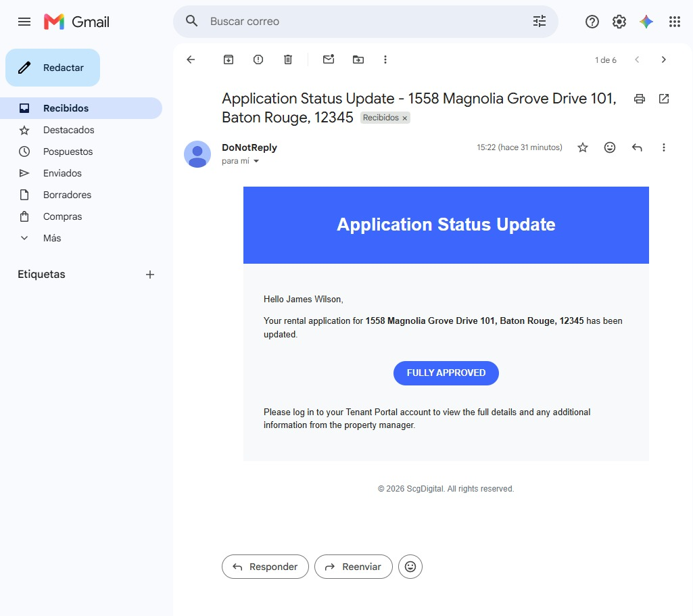Star the DoNotReply message
The height and width of the screenshot is (616, 693).
(583, 147)
